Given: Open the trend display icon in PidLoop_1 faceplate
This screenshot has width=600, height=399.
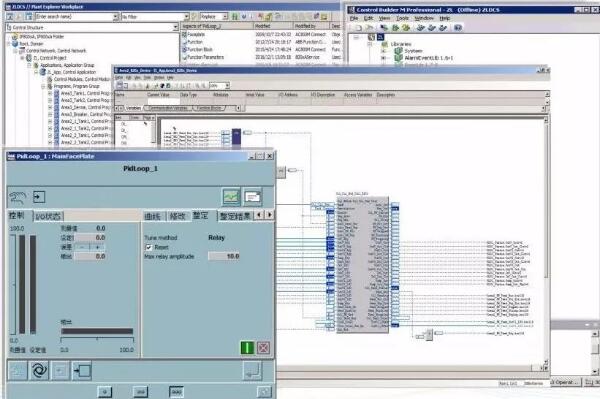Looking at the screenshot, I should coord(232,197).
